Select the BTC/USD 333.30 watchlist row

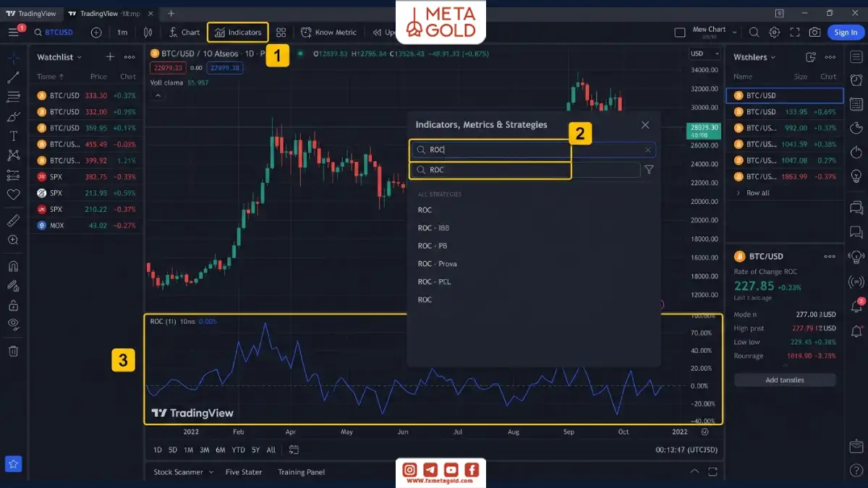pyautogui.click(x=87, y=95)
